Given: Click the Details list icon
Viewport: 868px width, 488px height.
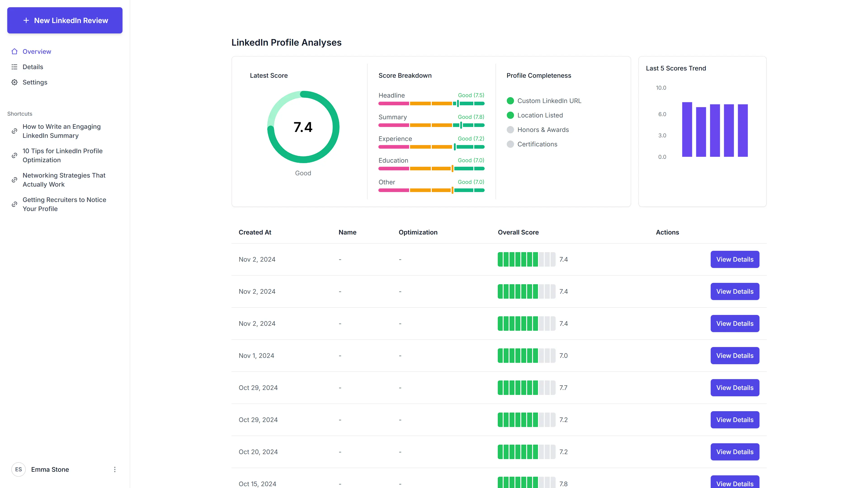Looking at the screenshot, I should 14,67.
